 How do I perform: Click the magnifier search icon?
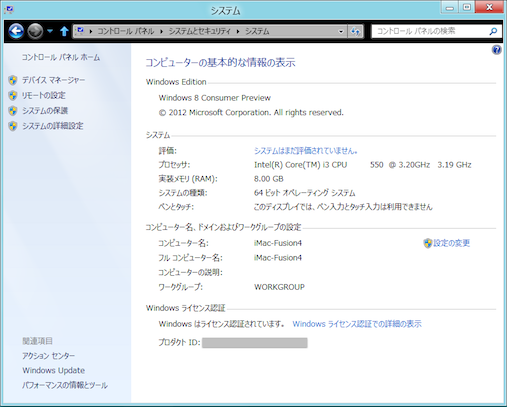point(493,31)
